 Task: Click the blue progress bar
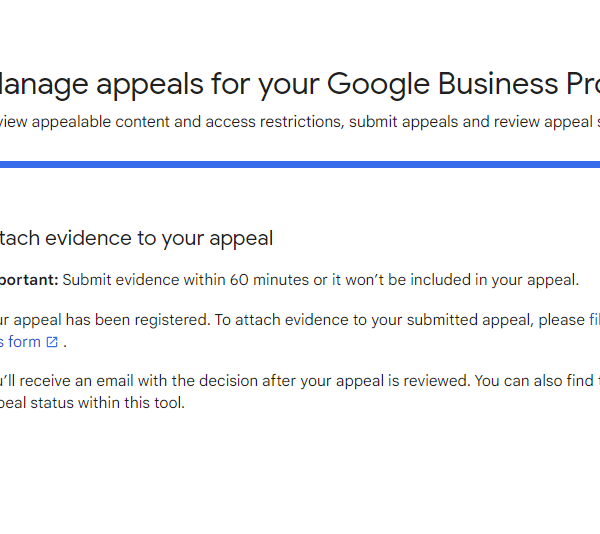click(x=300, y=164)
